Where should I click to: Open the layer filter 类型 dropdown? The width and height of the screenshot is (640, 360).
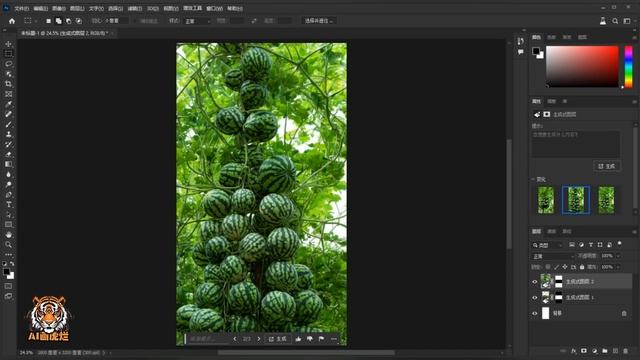[547, 245]
